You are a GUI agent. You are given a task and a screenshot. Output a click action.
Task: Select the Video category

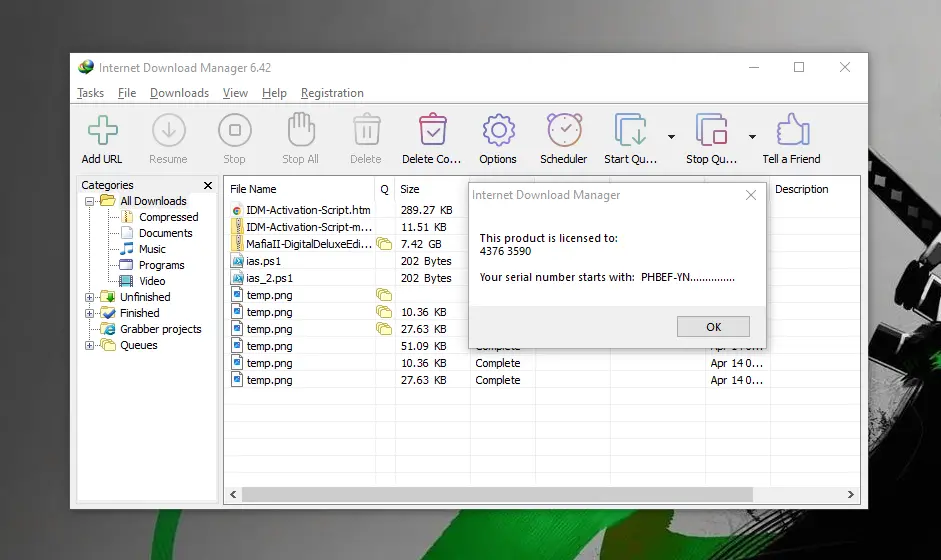click(x=152, y=281)
